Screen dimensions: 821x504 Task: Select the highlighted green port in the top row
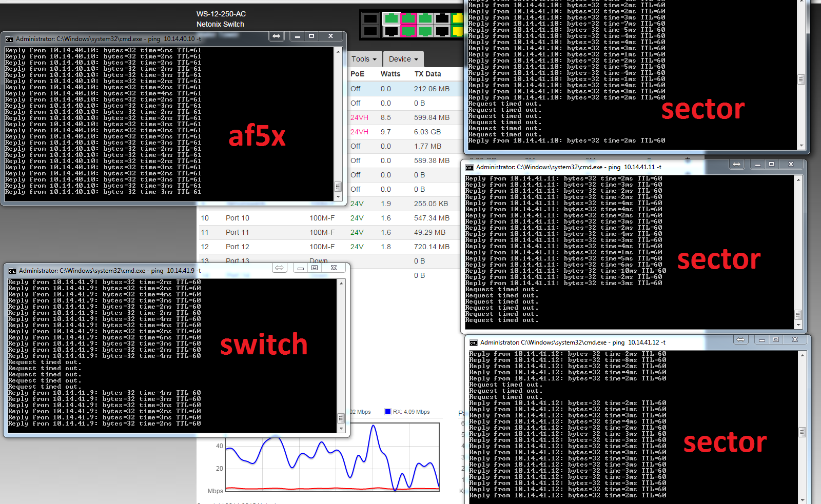[391, 18]
